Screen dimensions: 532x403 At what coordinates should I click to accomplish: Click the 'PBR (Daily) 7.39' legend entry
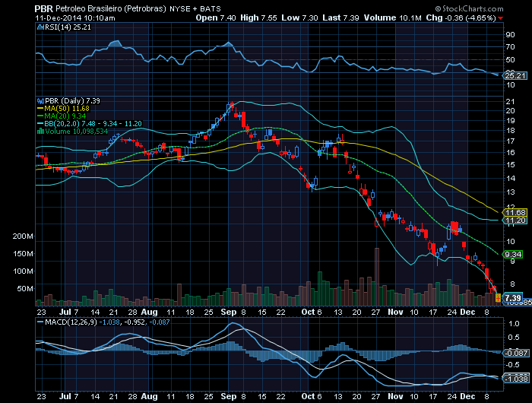click(x=73, y=101)
